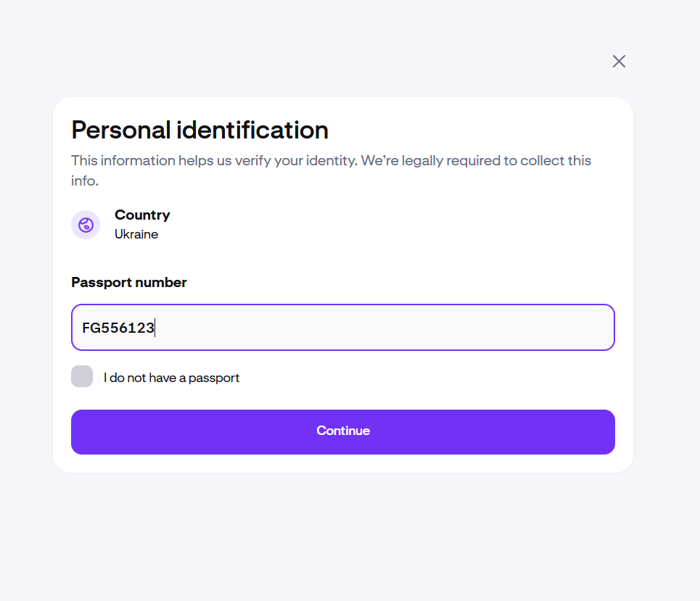Close the Personal identification dialog

[x=619, y=62]
